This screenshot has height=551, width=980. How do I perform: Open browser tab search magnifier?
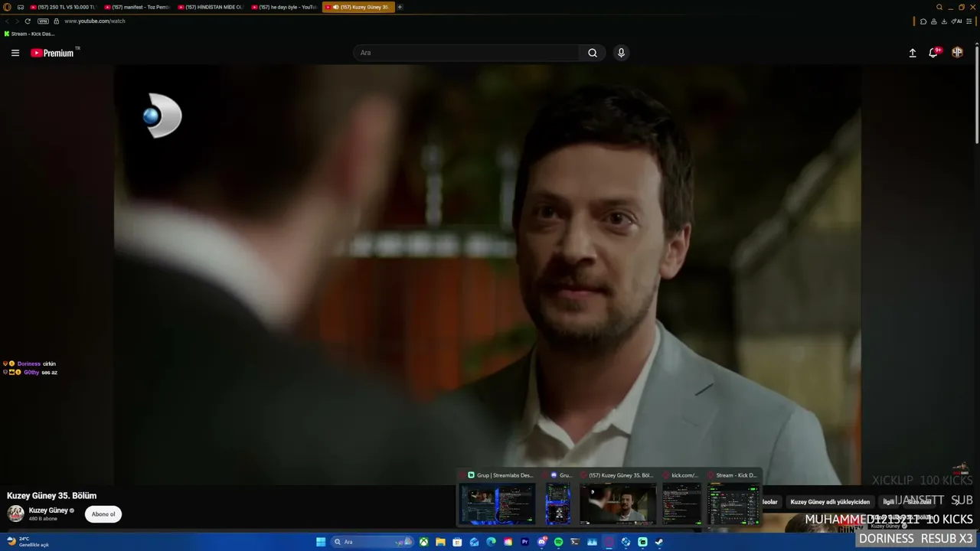tap(939, 7)
